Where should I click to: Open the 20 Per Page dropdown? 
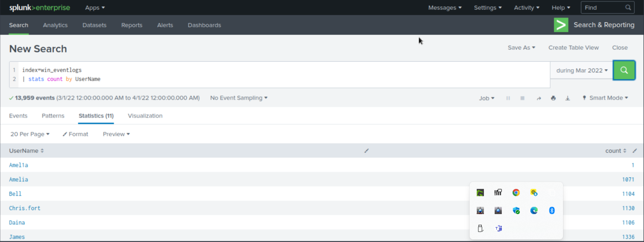tap(30, 134)
